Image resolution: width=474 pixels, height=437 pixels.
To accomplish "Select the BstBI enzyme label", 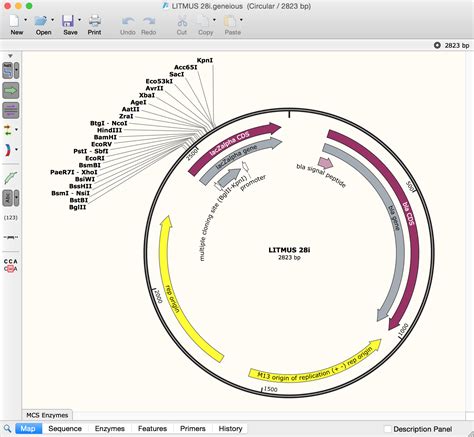I will (x=79, y=200).
